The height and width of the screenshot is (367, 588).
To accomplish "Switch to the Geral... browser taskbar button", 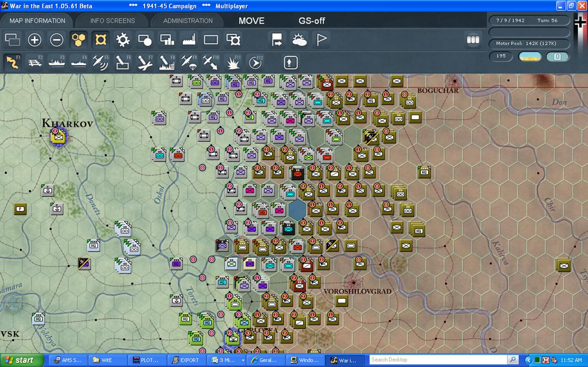I will 265,360.
